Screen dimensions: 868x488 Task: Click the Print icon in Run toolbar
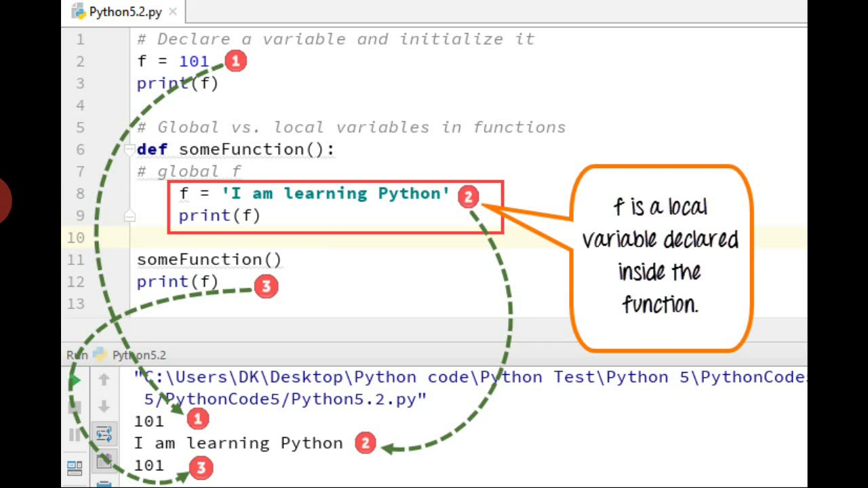[x=104, y=484]
